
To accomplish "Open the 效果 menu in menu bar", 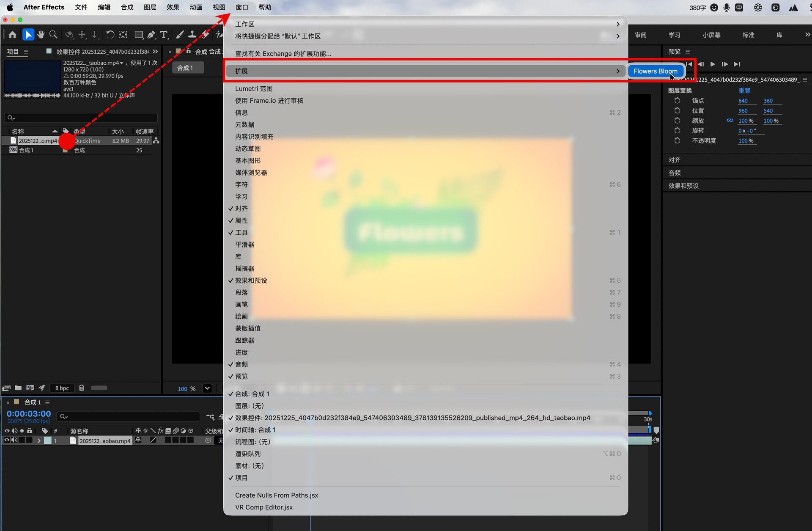I will pos(173,7).
